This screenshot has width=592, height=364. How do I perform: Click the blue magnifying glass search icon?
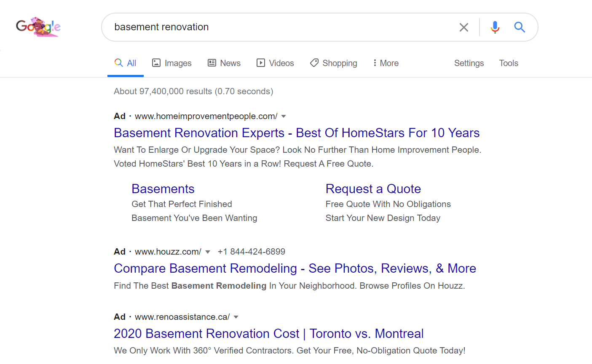[x=520, y=27]
